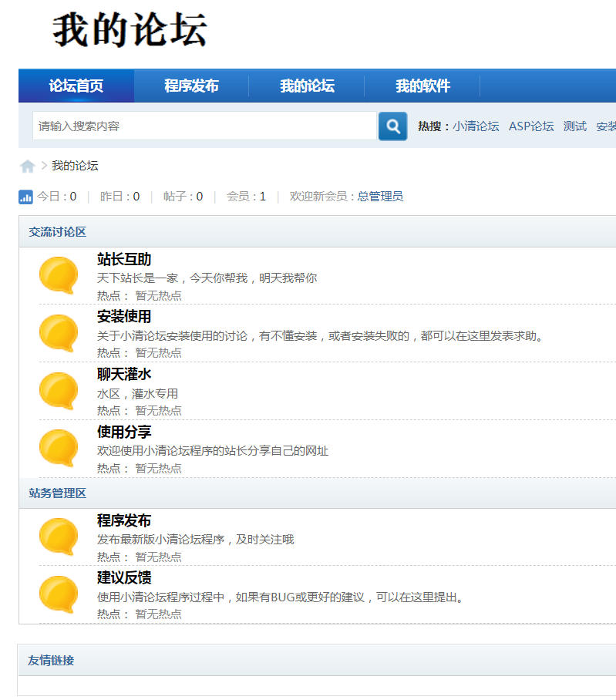Click the blue statistics chart icon
The height and width of the screenshot is (700, 616).
click(25, 197)
